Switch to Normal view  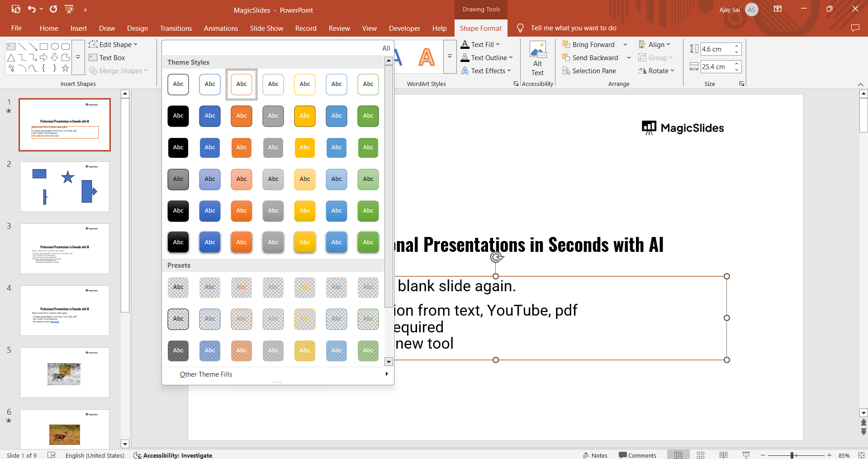[x=678, y=455]
